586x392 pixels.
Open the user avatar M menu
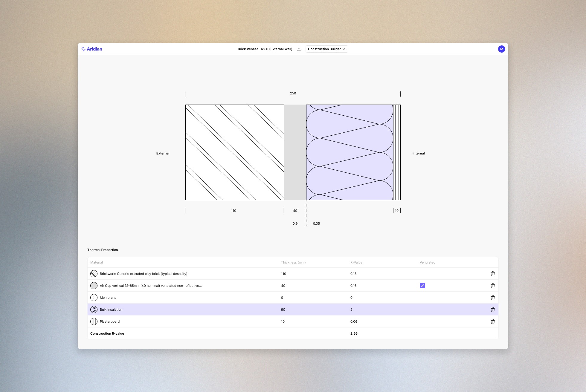point(501,49)
